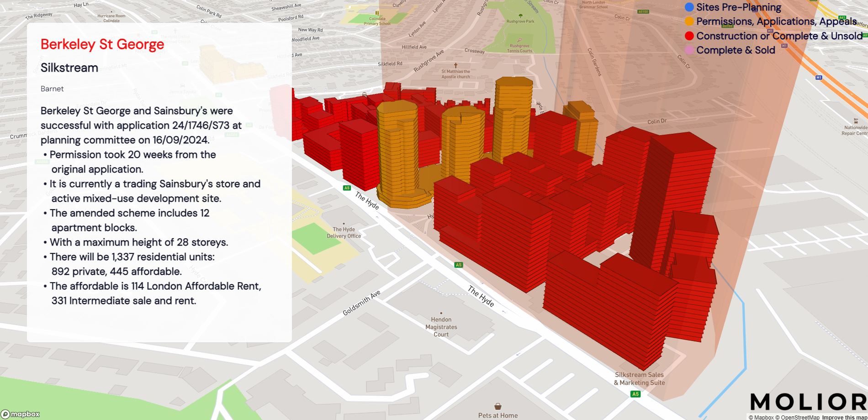Screen dimensions: 868x420
Task: Click The Ridgeway street label
Action: pyautogui.click(x=39, y=16)
